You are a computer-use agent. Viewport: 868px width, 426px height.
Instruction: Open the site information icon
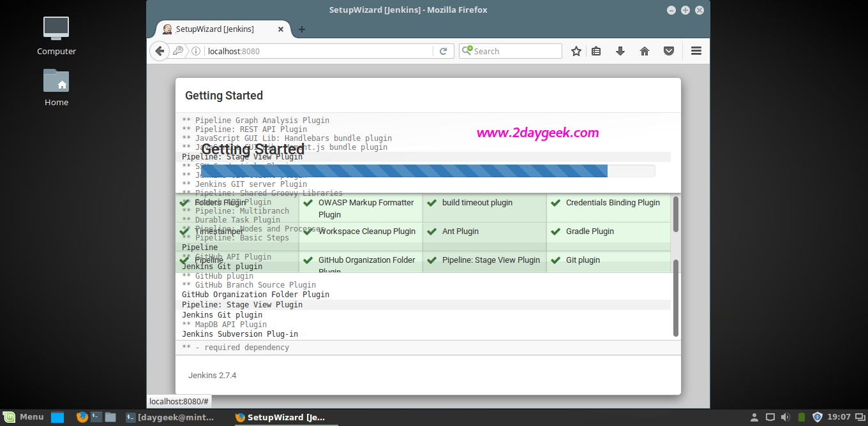196,51
